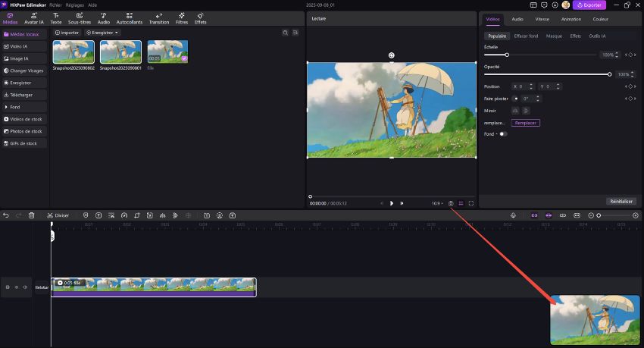644x348 pixels.
Task: Click the crop icon in timeline toolbar
Action: (137, 215)
